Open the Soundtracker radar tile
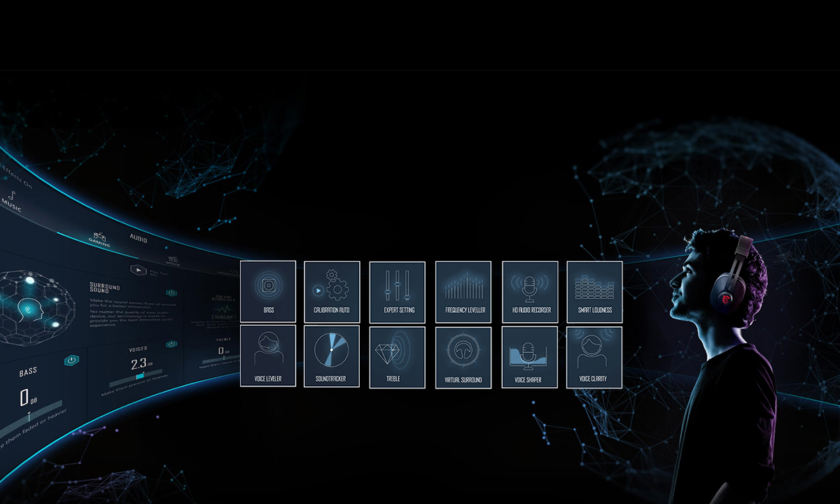840x504 pixels. (332, 356)
